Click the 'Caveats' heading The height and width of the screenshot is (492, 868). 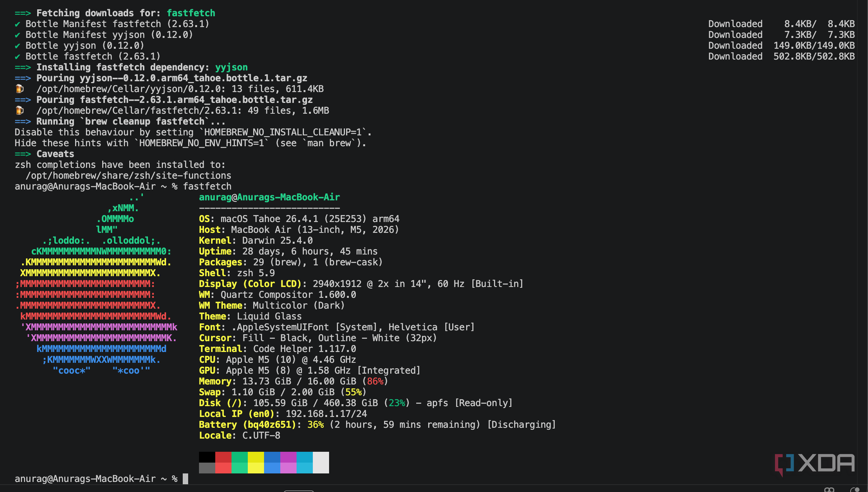(x=55, y=154)
